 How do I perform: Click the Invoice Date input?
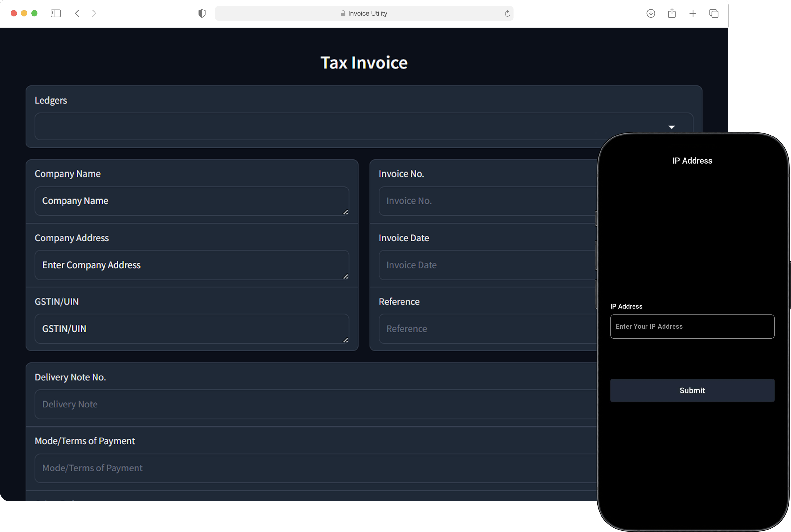pyautogui.click(x=475, y=265)
